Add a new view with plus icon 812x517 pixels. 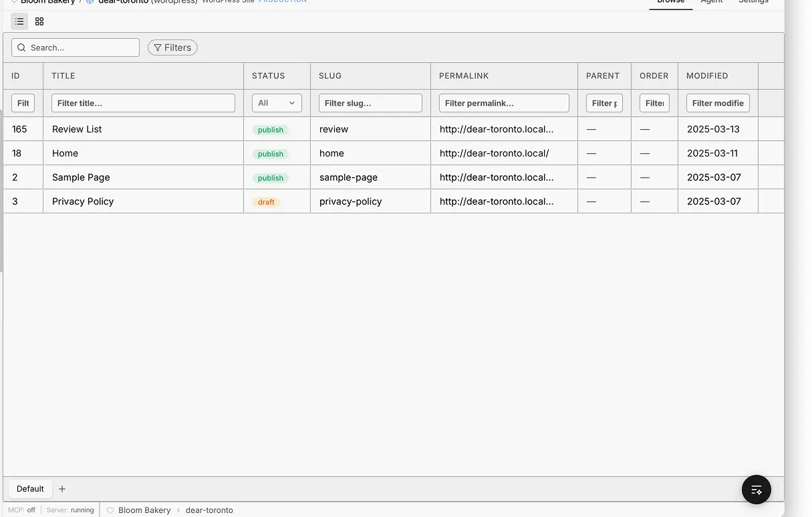click(x=62, y=489)
